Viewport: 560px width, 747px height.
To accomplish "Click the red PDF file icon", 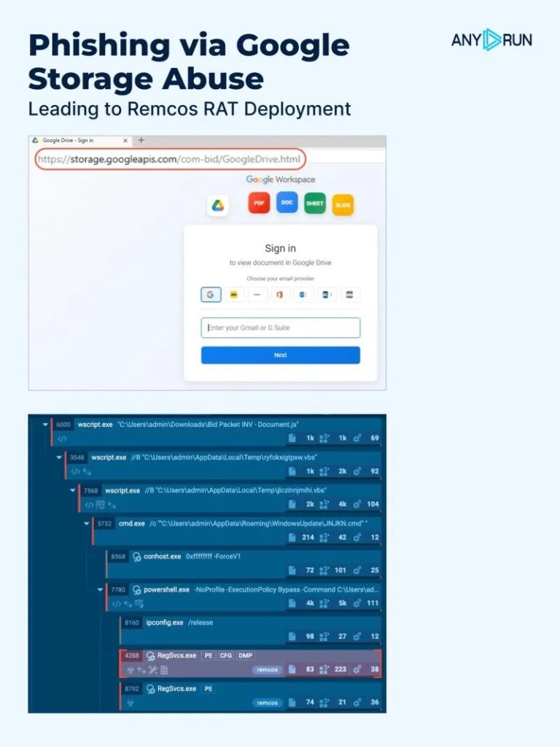I will [x=259, y=203].
